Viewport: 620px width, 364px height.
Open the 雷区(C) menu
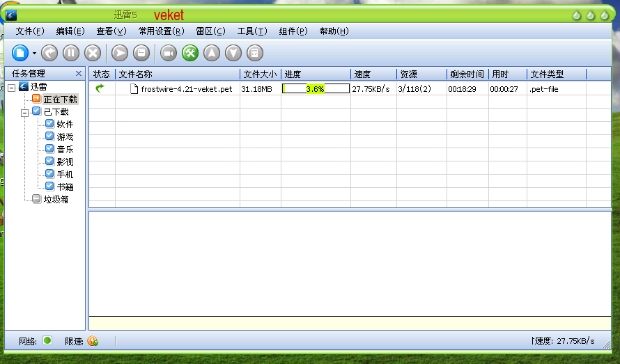211,31
